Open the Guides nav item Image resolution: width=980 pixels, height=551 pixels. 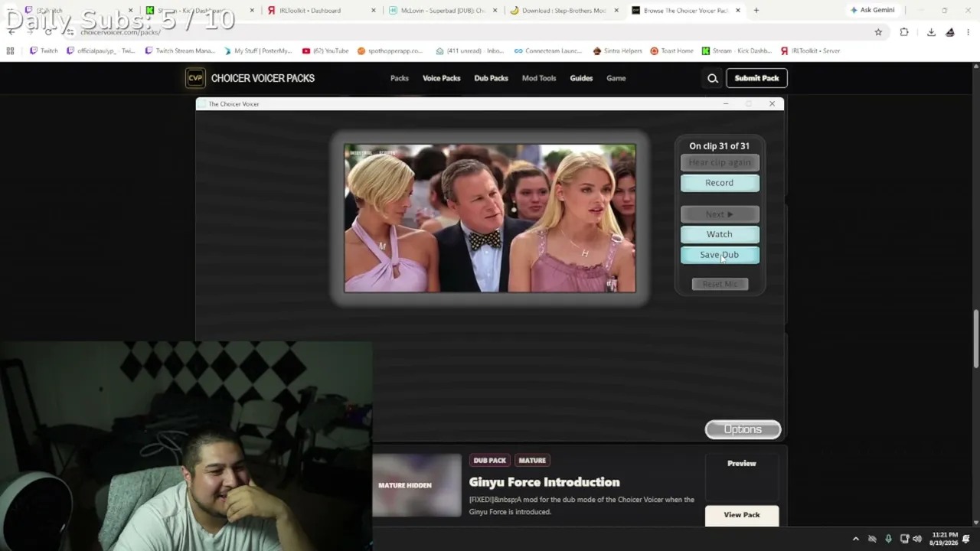(581, 78)
